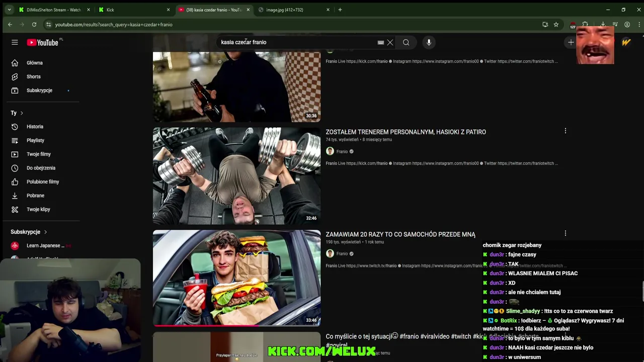Switch to DJMissShelton Stream browser tab
Image resolution: width=644 pixels, height=362 pixels.
53,10
